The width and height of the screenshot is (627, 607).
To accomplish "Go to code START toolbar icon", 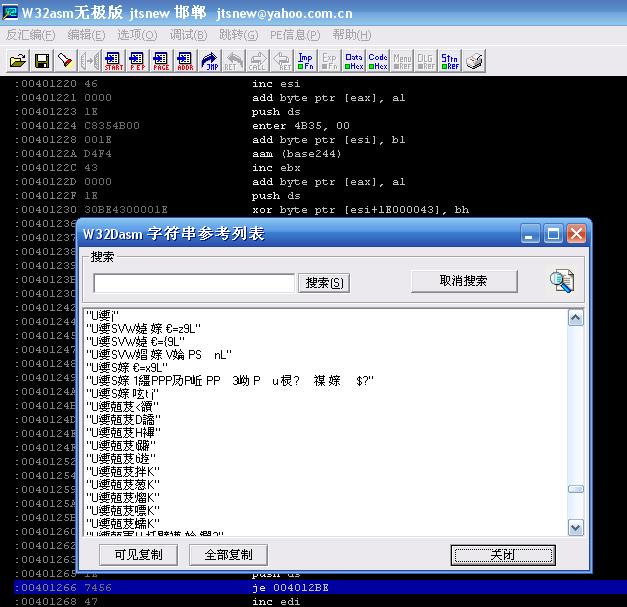I will tap(114, 61).
